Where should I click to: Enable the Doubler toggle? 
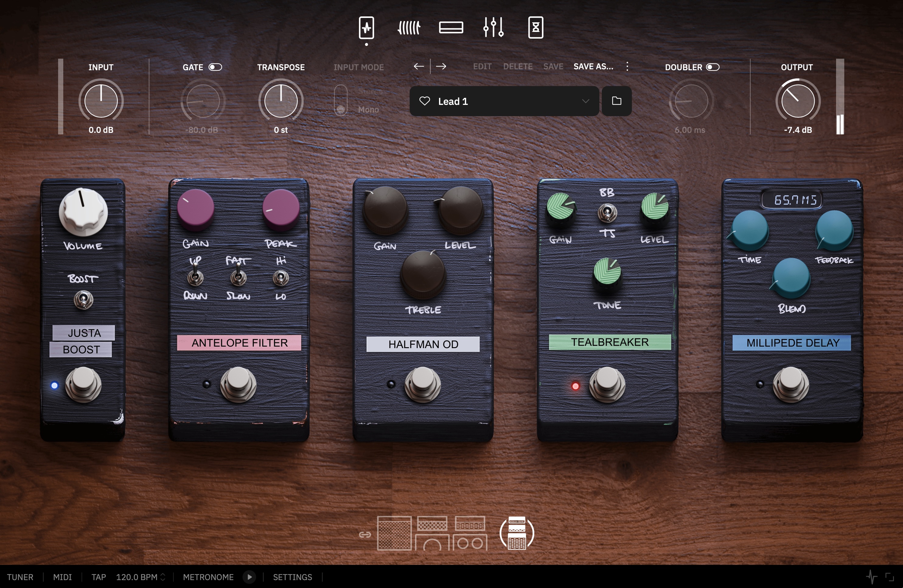click(713, 67)
